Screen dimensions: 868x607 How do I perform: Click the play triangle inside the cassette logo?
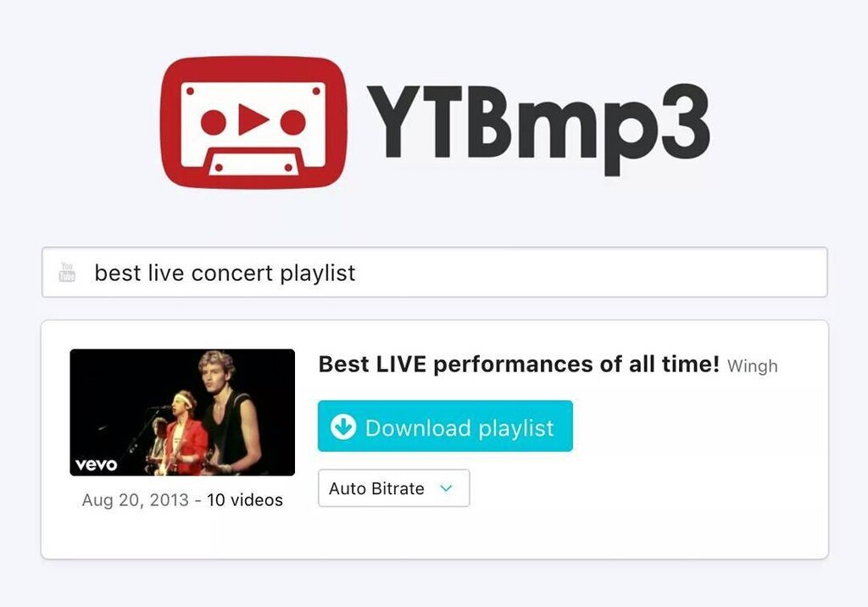(x=253, y=119)
